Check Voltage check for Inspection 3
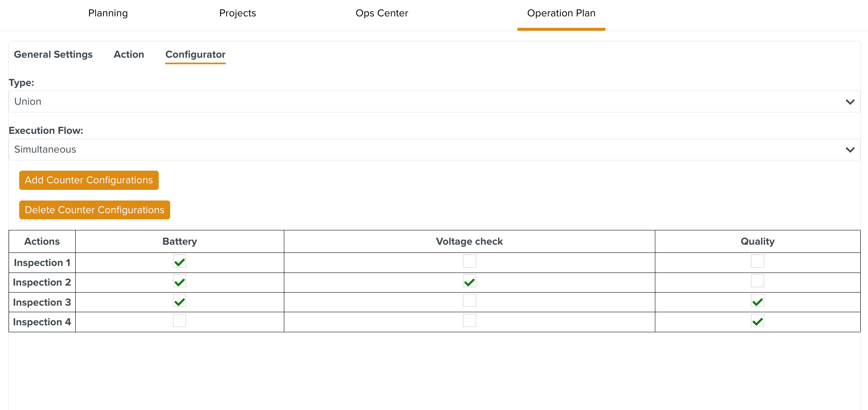 pos(470,301)
